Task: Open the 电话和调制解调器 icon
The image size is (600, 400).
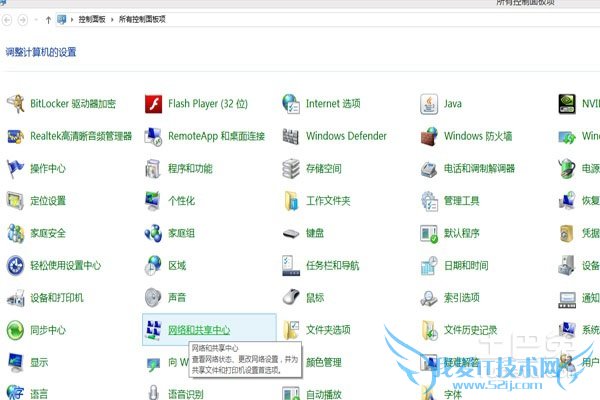Action: pyautogui.click(x=429, y=169)
